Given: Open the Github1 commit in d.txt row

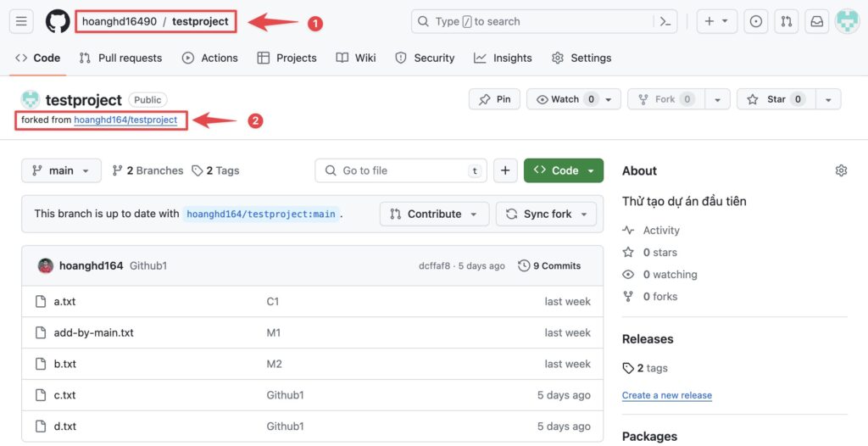Looking at the screenshot, I should pyautogui.click(x=285, y=426).
